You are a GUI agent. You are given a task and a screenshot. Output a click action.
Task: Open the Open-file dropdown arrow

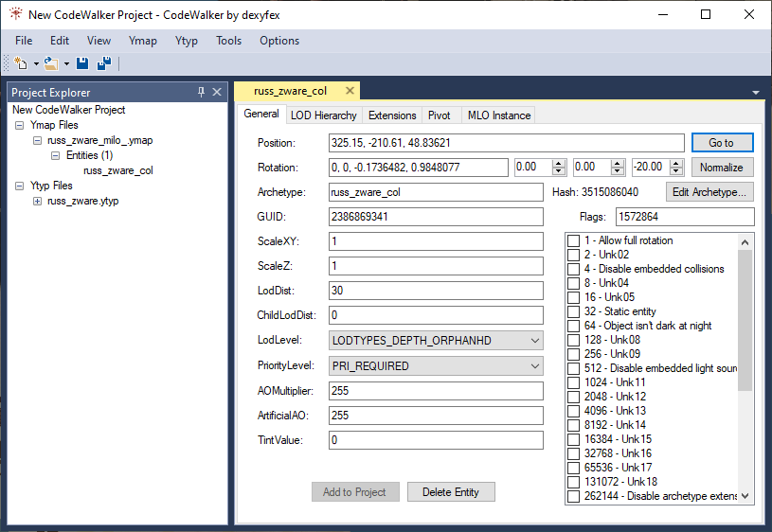pos(66,64)
